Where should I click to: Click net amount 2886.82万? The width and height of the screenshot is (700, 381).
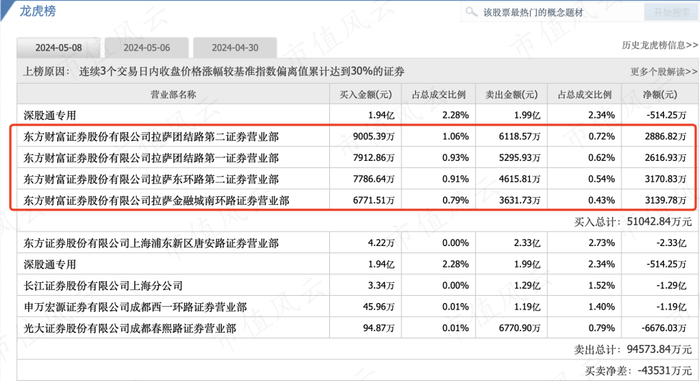pos(666,137)
